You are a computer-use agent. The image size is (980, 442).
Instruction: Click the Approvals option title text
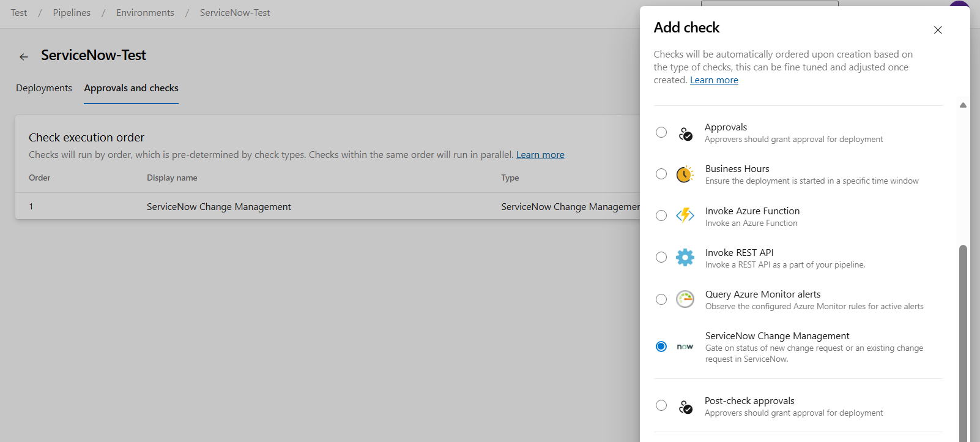tap(726, 127)
